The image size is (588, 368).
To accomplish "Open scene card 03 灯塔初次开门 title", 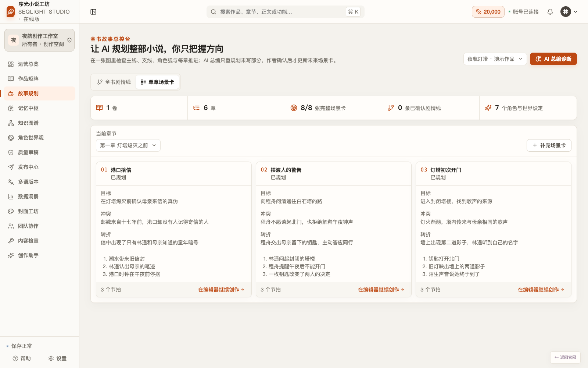I will (446, 170).
